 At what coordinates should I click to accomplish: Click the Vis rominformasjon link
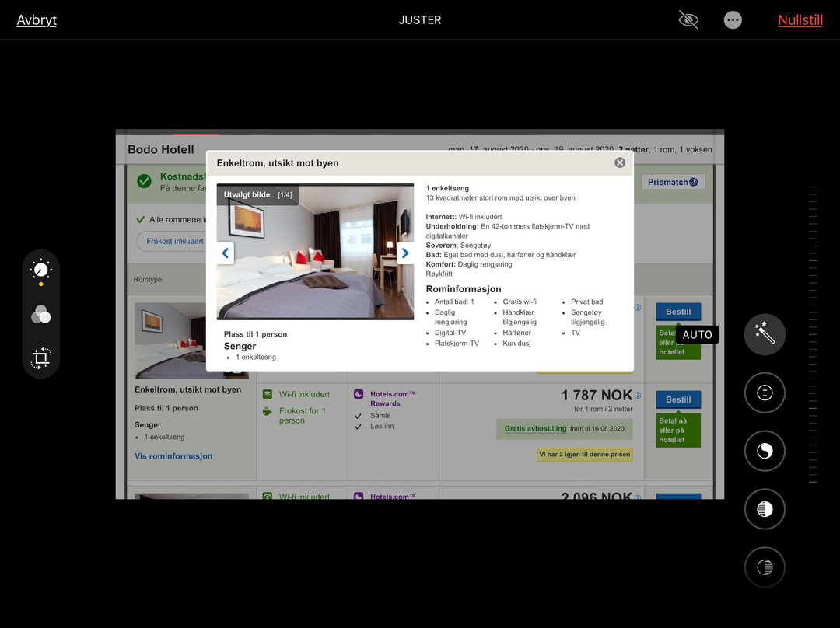coord(173,456)
